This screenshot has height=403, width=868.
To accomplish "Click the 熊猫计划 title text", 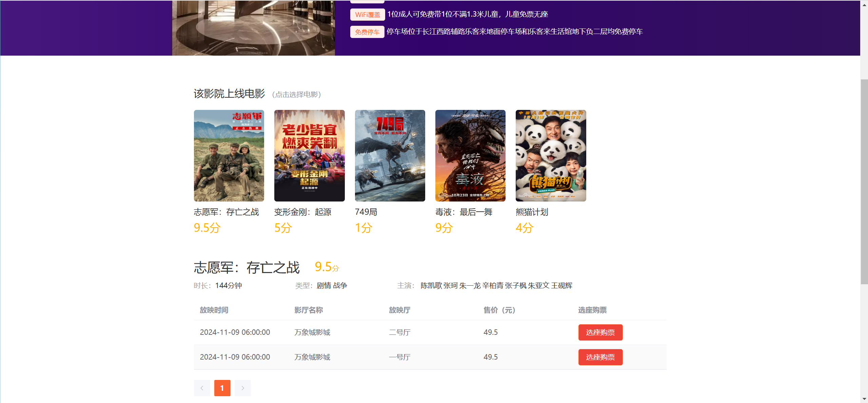I will [x=532, y=212].
